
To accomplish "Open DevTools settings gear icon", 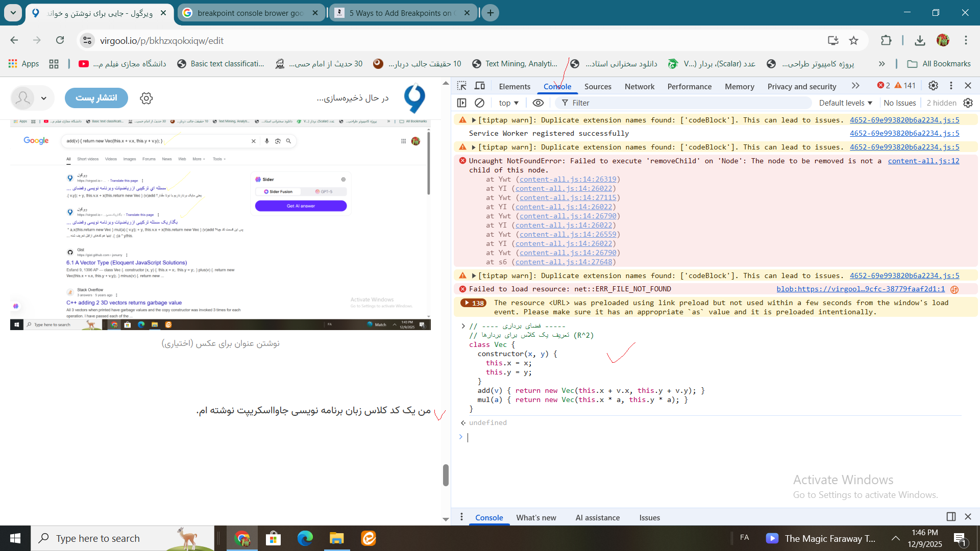I will point(933,86).
